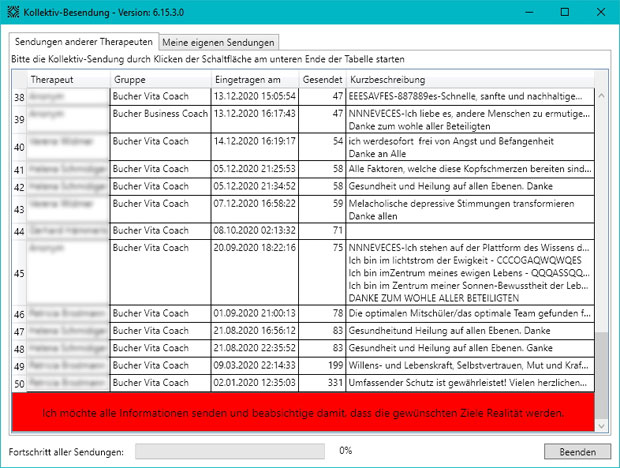The width and height of the screenshot is (620, 468).
Task: Click the Kollektiv-Besendung app icon in title bar
Action: pyautogui.click(x=13, y=12)
